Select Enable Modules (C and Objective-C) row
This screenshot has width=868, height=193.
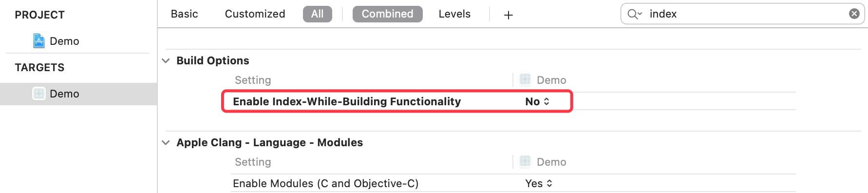[513, 183]
